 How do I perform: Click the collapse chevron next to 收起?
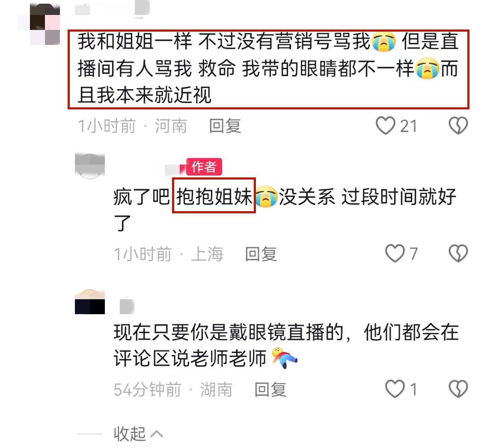coord(157,434)
